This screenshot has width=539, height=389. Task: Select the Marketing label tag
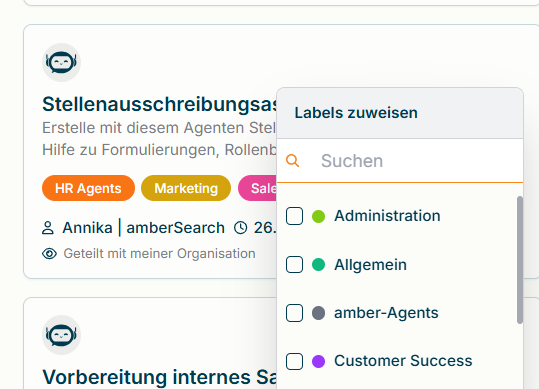186,188
